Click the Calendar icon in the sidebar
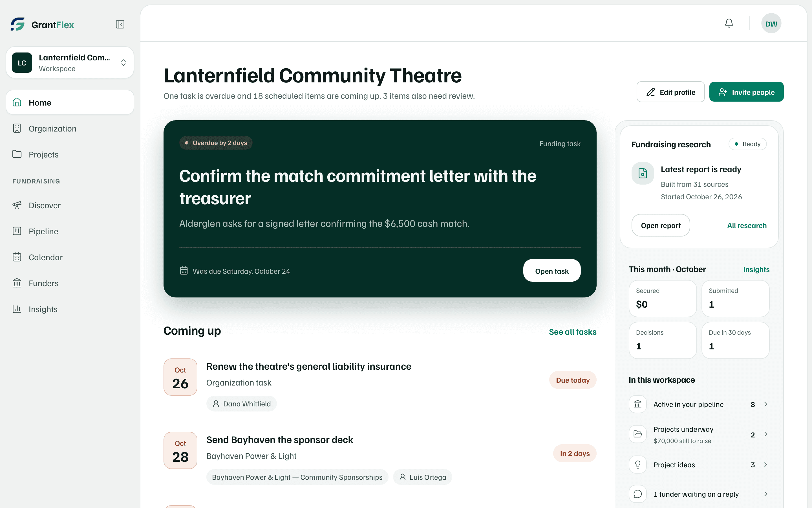Image resolution: width=812 pixels, height=508 pixels. [x=17, y=257]
